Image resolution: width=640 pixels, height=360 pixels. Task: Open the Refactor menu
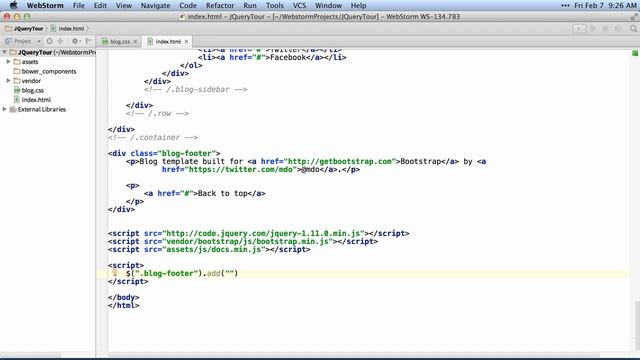point(220,5)
